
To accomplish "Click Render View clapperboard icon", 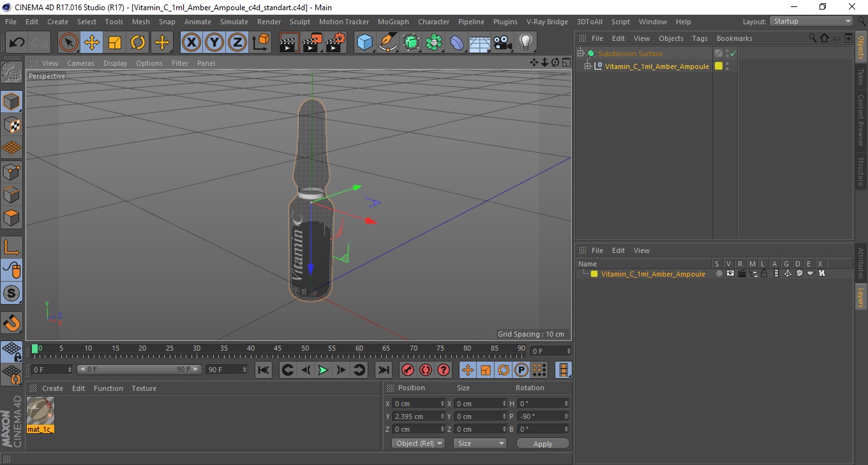I will (290, 43).
